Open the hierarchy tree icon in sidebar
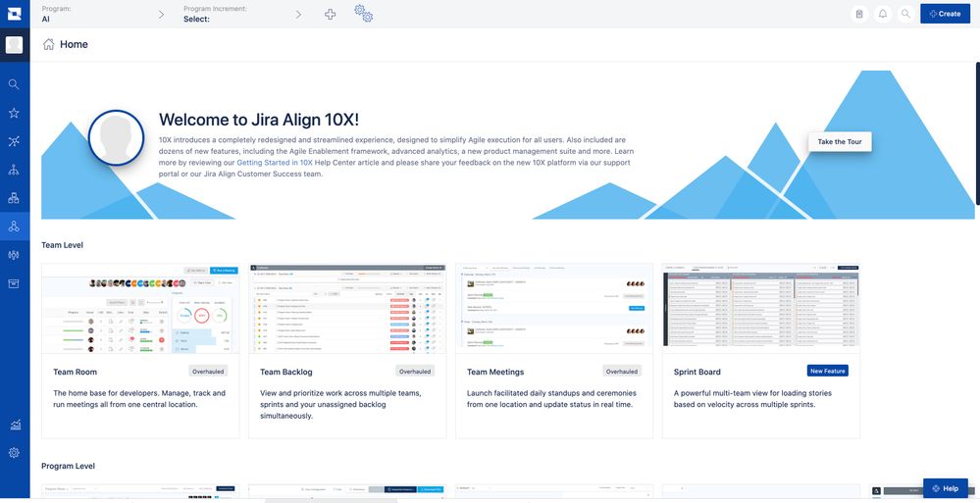 [x=14, y=170]
